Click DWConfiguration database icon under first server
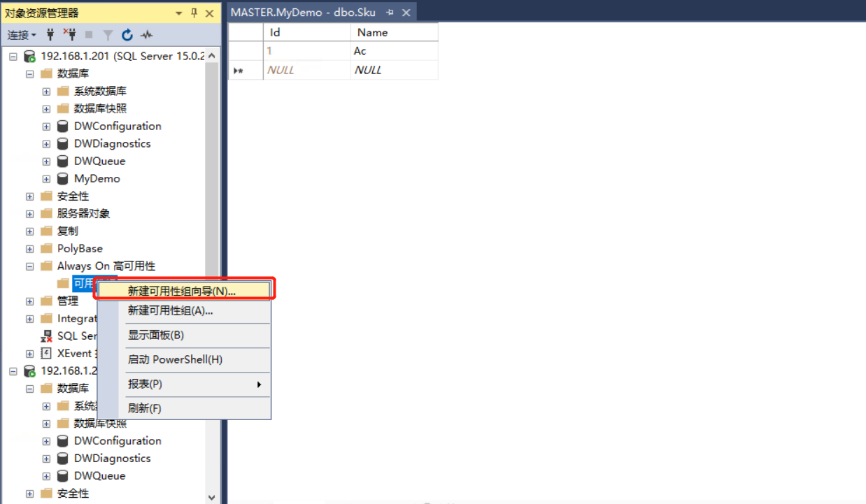 (x=63, y=126)
